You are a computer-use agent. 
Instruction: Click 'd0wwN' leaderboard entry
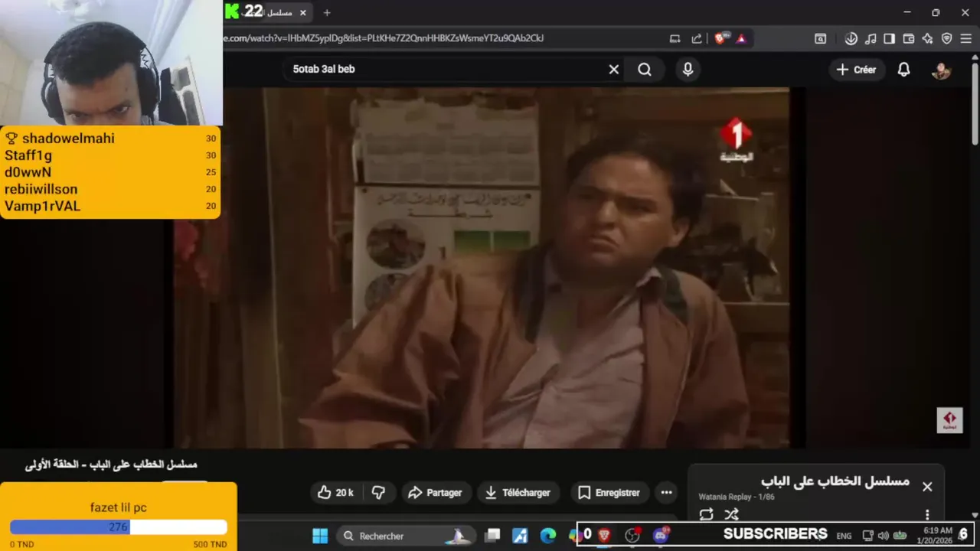(x=28, y=172)
